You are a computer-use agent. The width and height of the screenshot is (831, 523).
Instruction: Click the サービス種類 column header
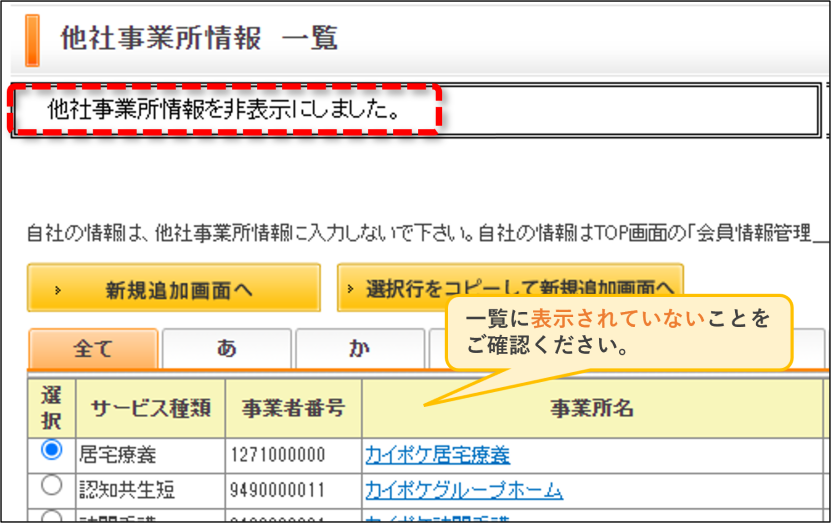(x=151, y=409)
